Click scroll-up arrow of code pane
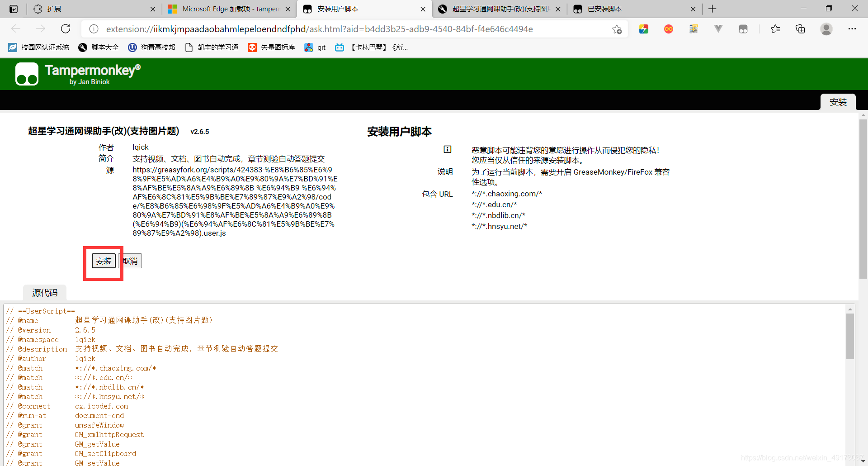The height and width of the screenshot is (466, 868). point(850,309)
